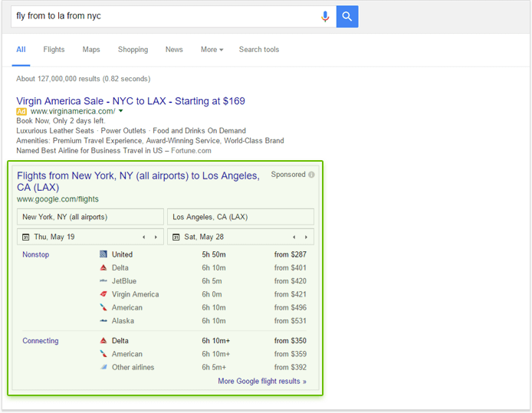Click the calendar icon beside Sat, May 28
532x413 pixels.
(176, 237)
